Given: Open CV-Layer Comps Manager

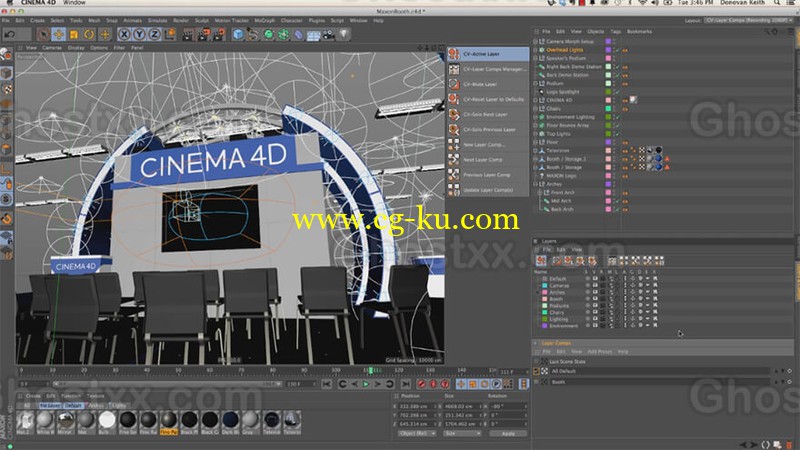Looking at the screenshot, I should click(x=488, y=69).
